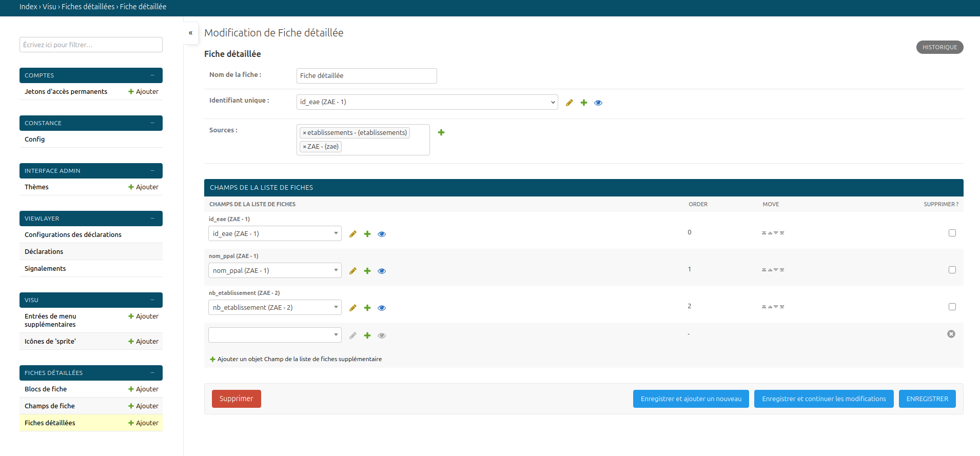This screenshot has height=456, width=980.
Task: Open Blocs de fiche in sidebar
Action: [46, 389]
